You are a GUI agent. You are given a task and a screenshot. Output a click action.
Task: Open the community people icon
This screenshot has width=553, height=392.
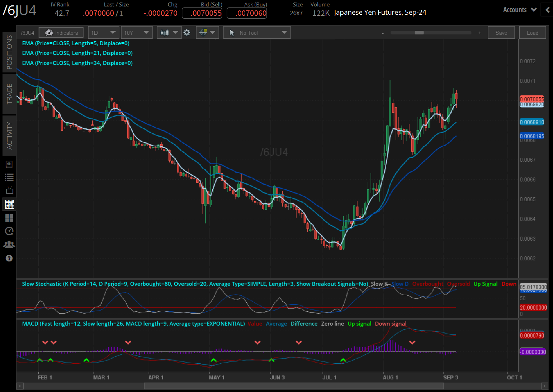9,245
